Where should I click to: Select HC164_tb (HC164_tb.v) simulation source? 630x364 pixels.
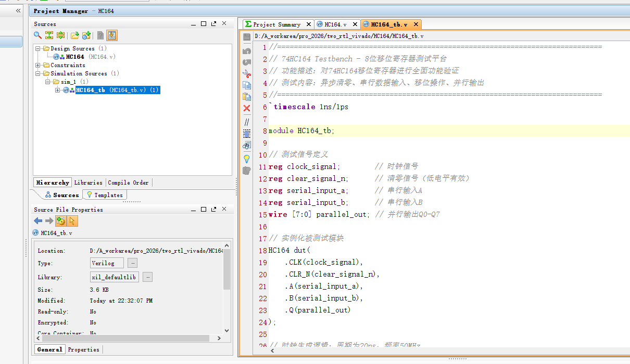(x=118, y=90)
